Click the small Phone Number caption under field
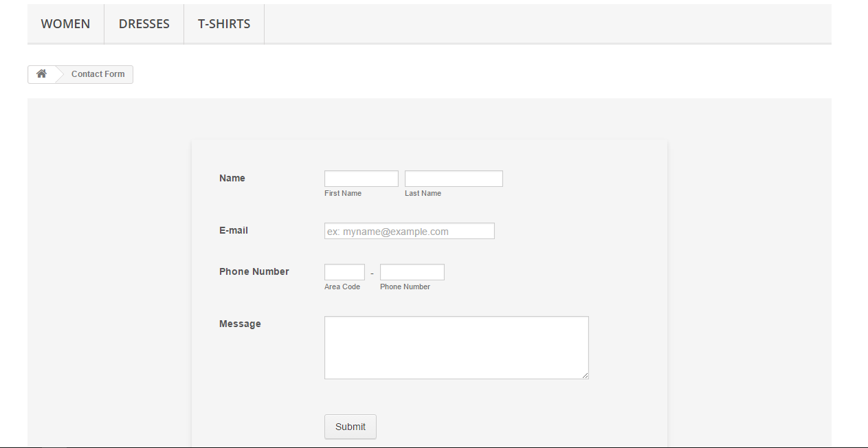Image resolution: width=868 pixels, height=448 pixels. pyautogui.click(x=405, y=287)
